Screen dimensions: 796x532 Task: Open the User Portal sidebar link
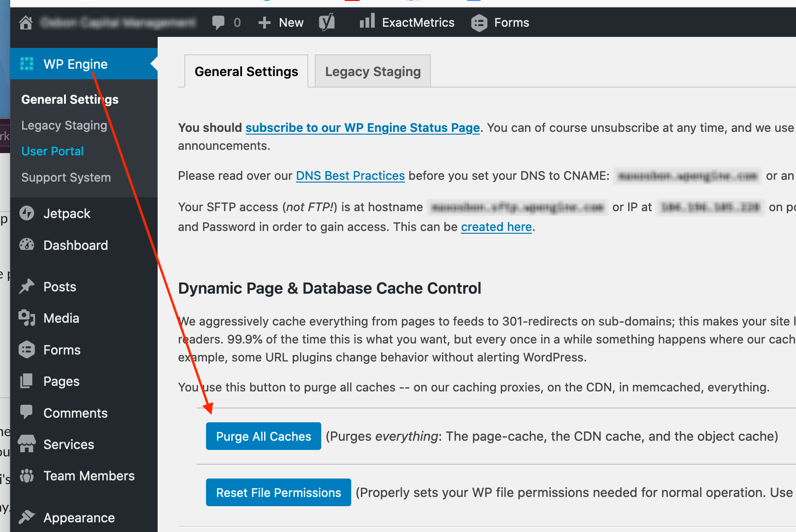[53, 151]
